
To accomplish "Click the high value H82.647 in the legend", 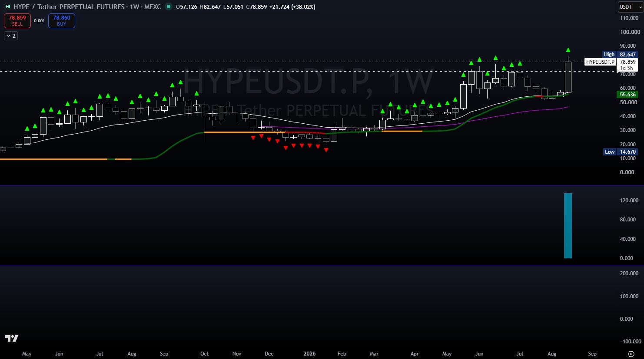I will click(x=210, y=7).
